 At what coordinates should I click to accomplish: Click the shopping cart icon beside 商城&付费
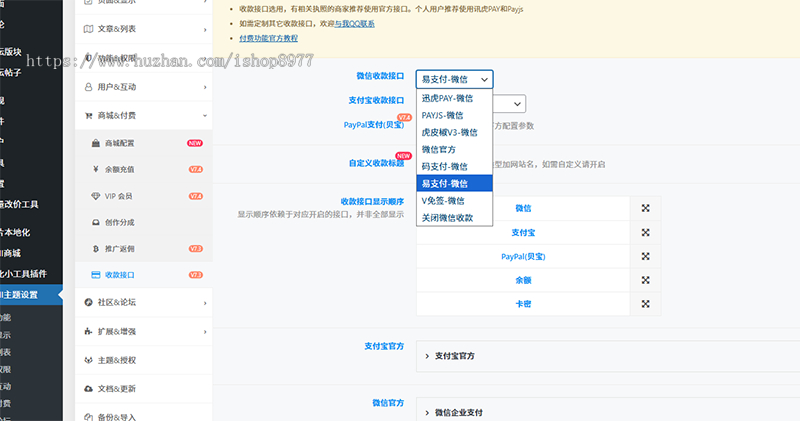click(x=88, y=115)
